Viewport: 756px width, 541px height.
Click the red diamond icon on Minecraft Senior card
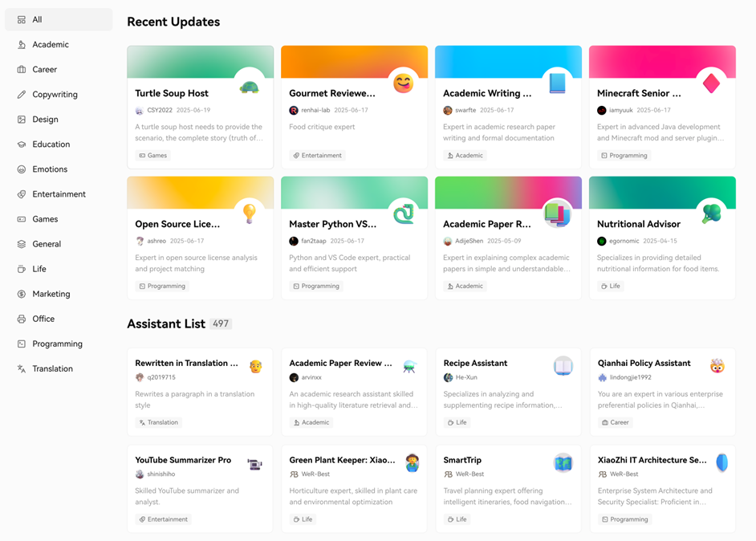[711, 83]
